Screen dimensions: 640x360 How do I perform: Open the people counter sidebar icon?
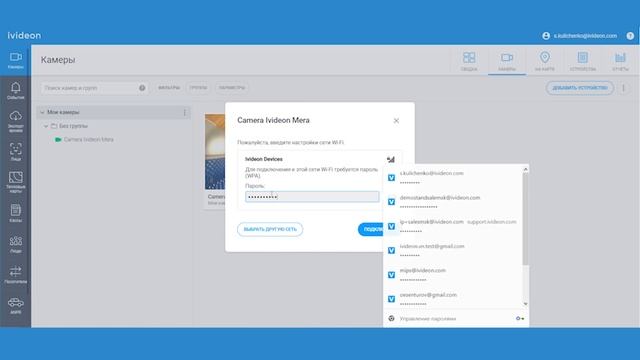point(16,244)
